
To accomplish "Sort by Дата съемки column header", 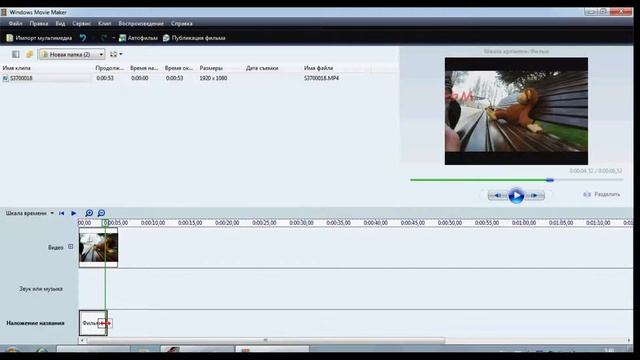I will click(x=262, y=68).
